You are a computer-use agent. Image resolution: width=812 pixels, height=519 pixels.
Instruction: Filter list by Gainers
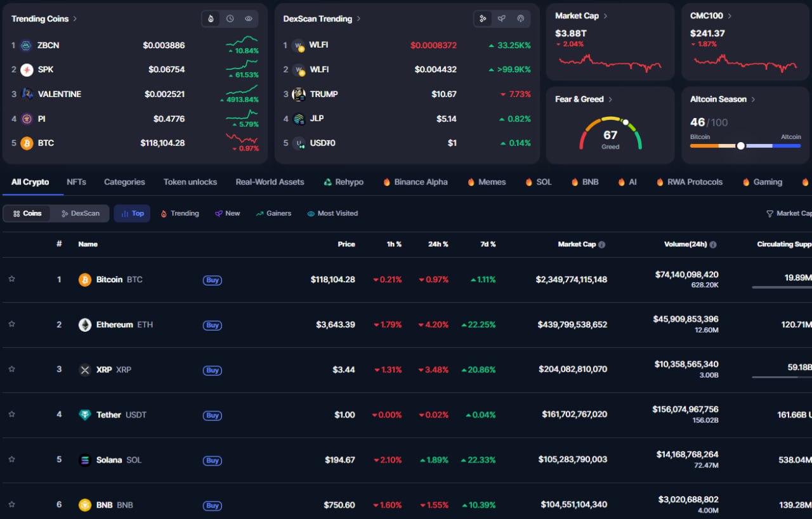pyautogui.click(x=273, y=213)
